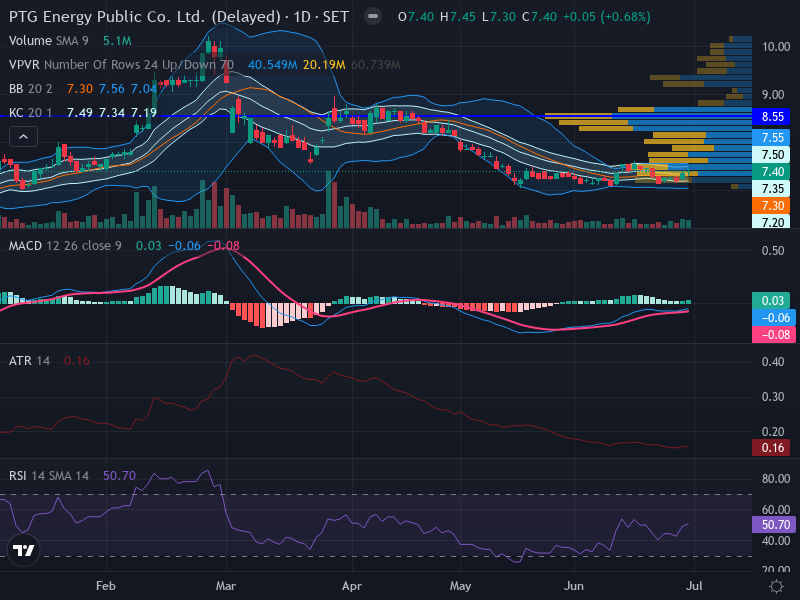Click the May label on time axis
The height and width of the screenshot is (600, 800).
pyautogui.click(x=460, y=586)
